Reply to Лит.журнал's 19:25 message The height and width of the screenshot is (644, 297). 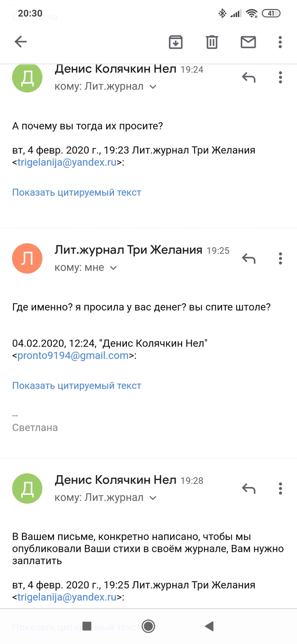pyautogui.click(x=249, y=258)
